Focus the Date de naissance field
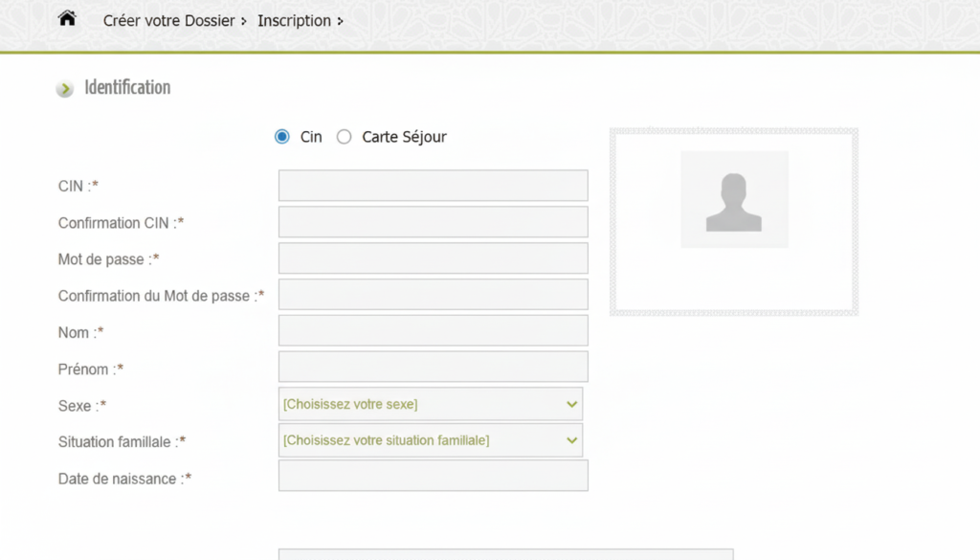 tap(433, 477)
